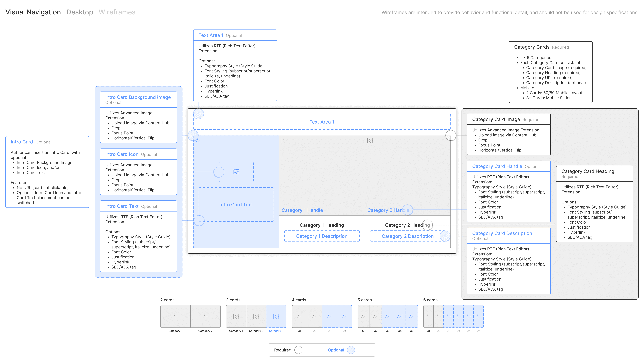The height and width of the screenshot is (362, 644).
Task: Click image icon in Category 1 card corner
Action: pos(284,140)
